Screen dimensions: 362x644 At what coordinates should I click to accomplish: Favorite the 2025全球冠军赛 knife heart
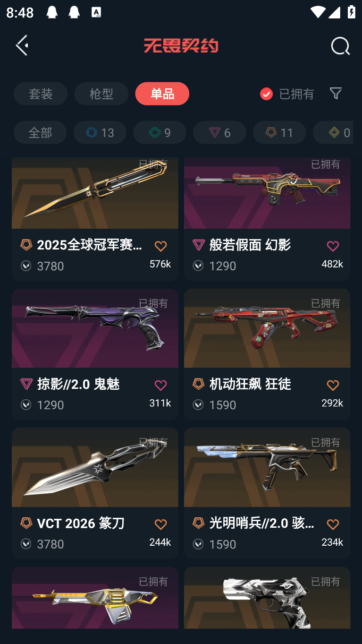160,246
